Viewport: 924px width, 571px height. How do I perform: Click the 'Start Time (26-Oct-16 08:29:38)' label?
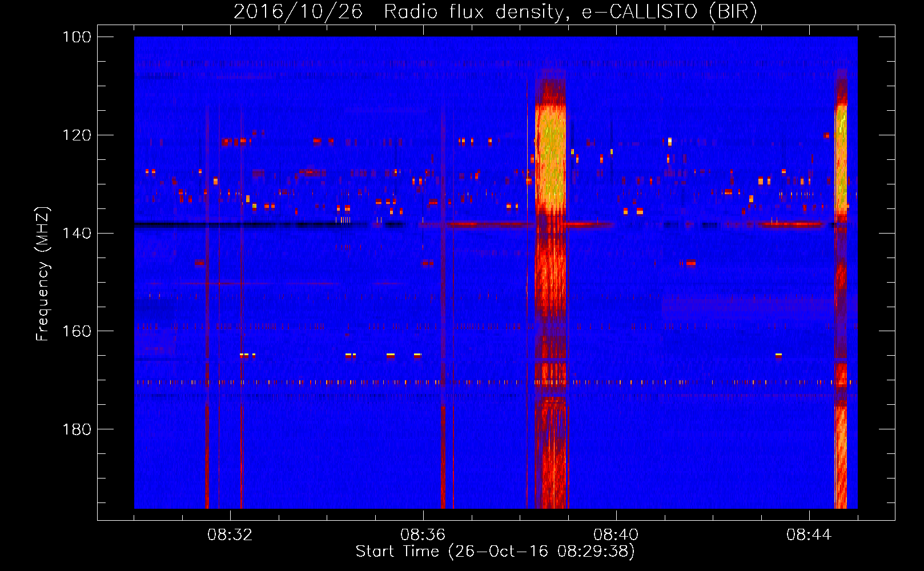pos(495,552)
